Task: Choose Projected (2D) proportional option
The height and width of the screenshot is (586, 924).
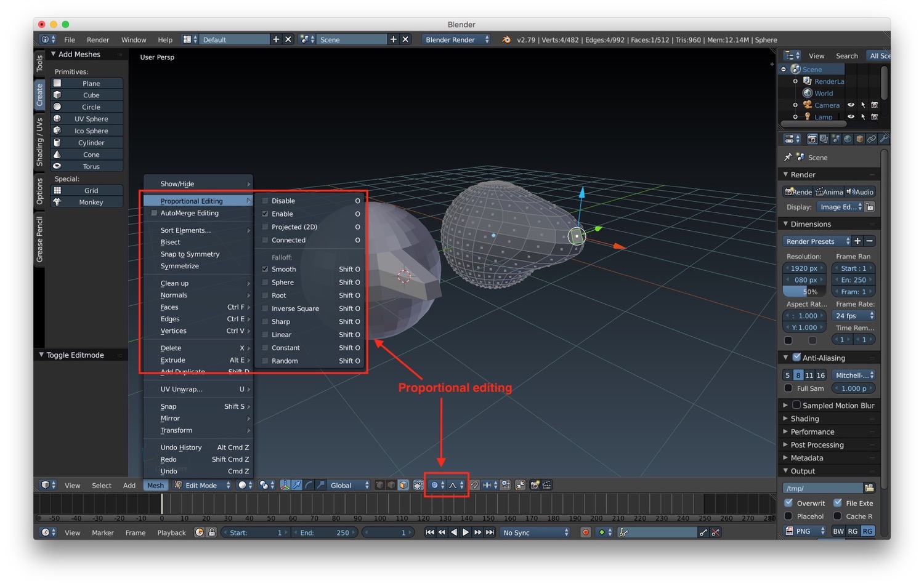Action: 311,227
